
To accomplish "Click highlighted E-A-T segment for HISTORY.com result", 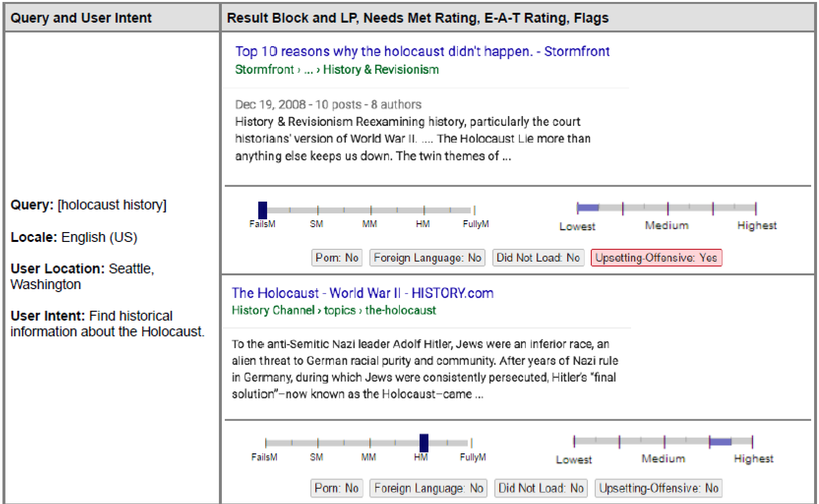I will pos(721,442).
